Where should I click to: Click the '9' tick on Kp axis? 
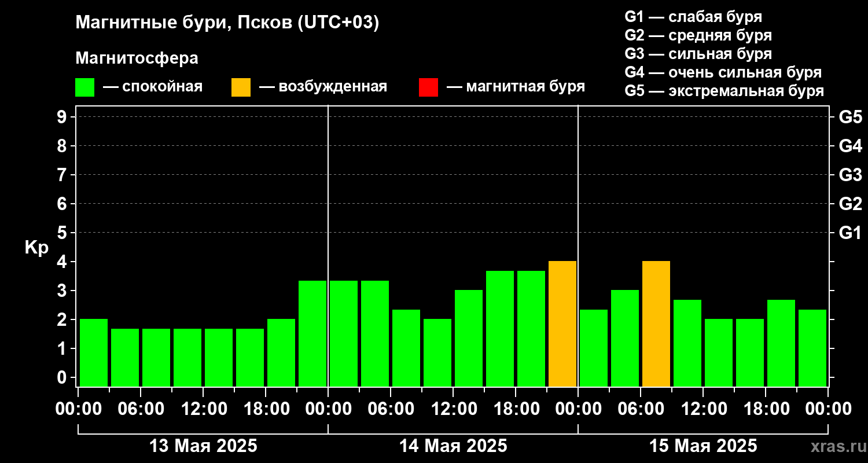(x=62, y=117)
